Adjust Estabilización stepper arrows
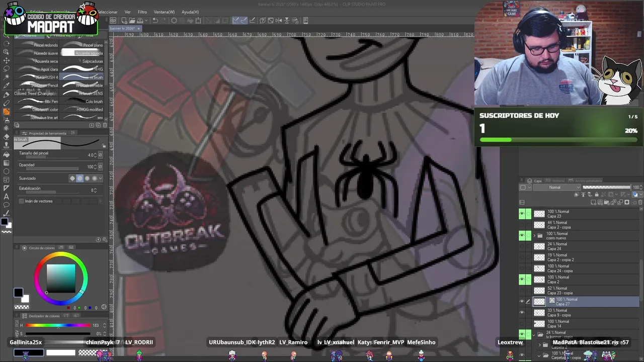Image resolution: width=644 pixels, height=362 pixels. tap(95, 191)
